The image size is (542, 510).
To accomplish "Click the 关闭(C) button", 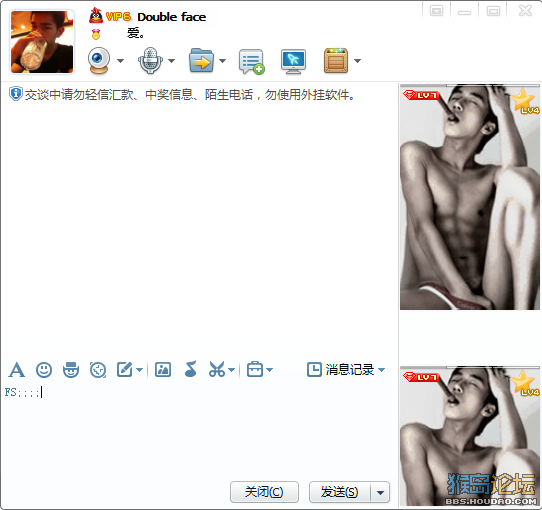I will 264,492.
